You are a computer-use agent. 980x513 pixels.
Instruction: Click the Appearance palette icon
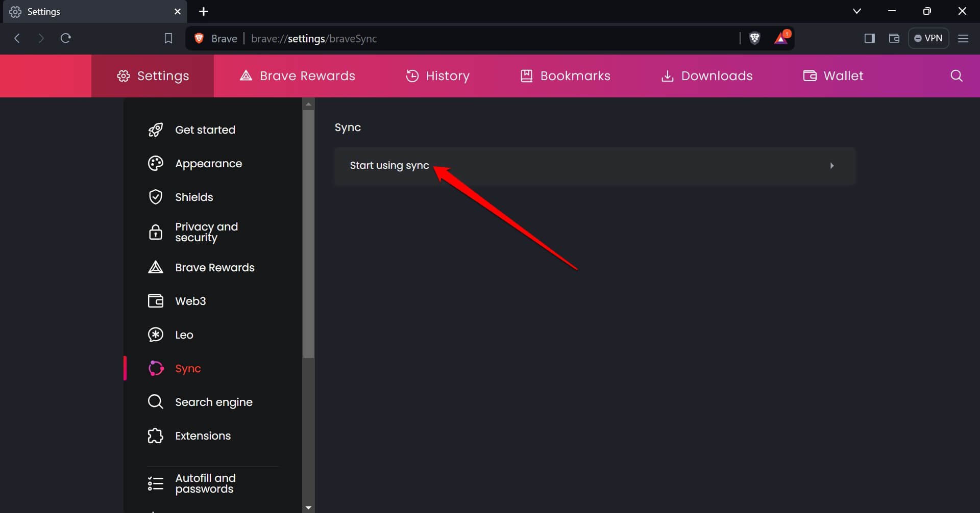[155, 164]
